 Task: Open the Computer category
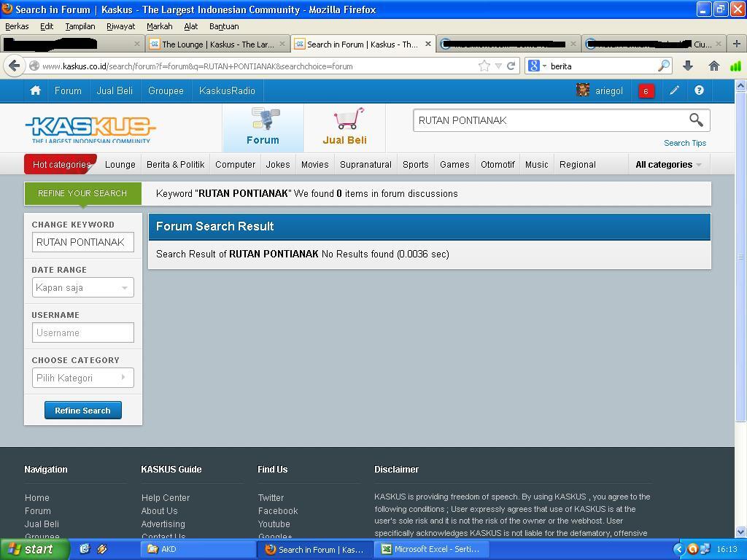point(236,164)
